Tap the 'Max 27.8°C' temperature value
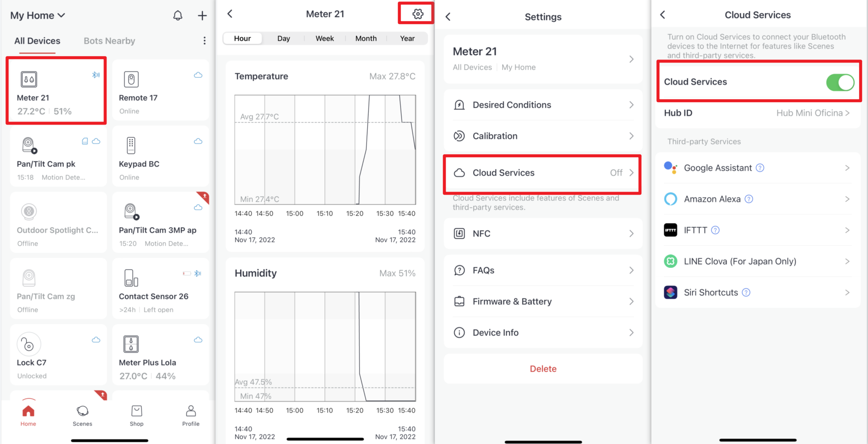The height and width of the screenshot is (444, 868). tap(392, 77)
